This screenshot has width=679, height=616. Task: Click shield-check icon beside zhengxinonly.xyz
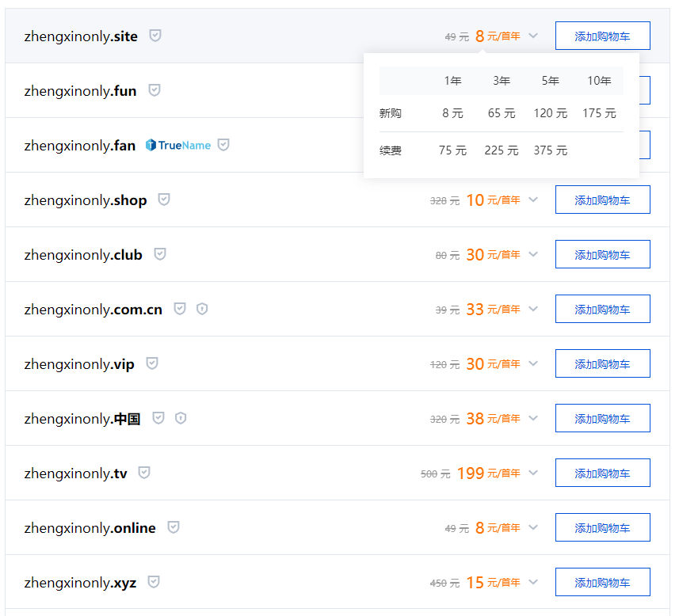[x=154, y=582]
